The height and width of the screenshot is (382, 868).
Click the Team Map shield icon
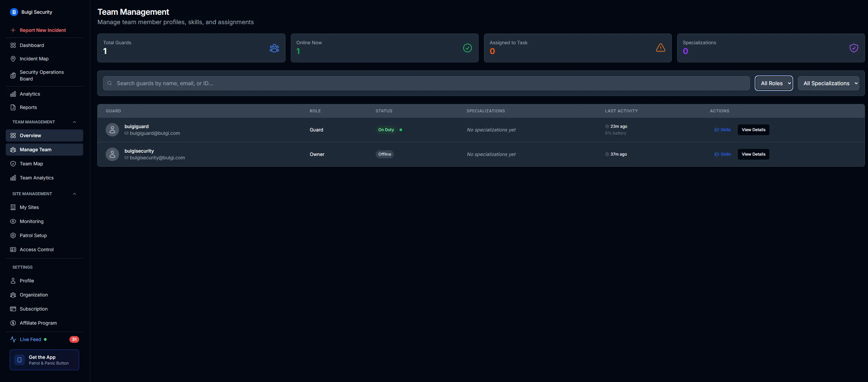[13, 164]
